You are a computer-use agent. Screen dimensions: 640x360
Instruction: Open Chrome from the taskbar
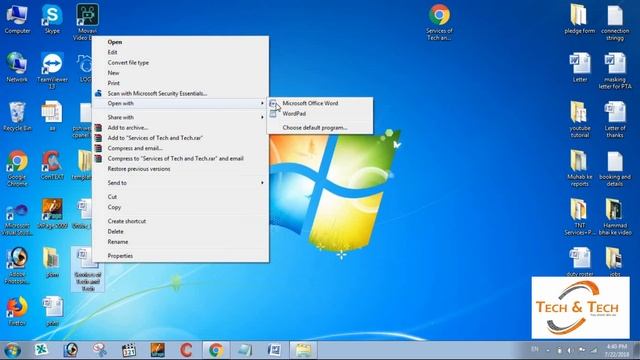216,350
